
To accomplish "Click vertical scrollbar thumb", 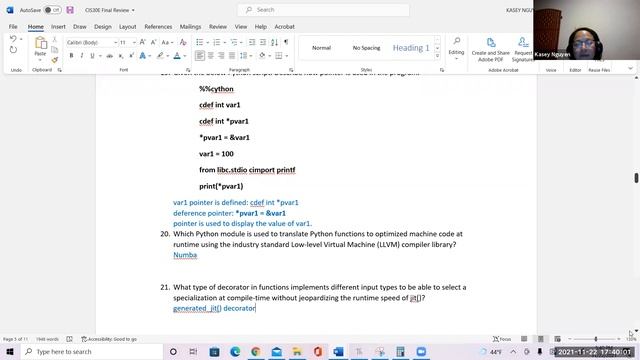I will (636, 178).
